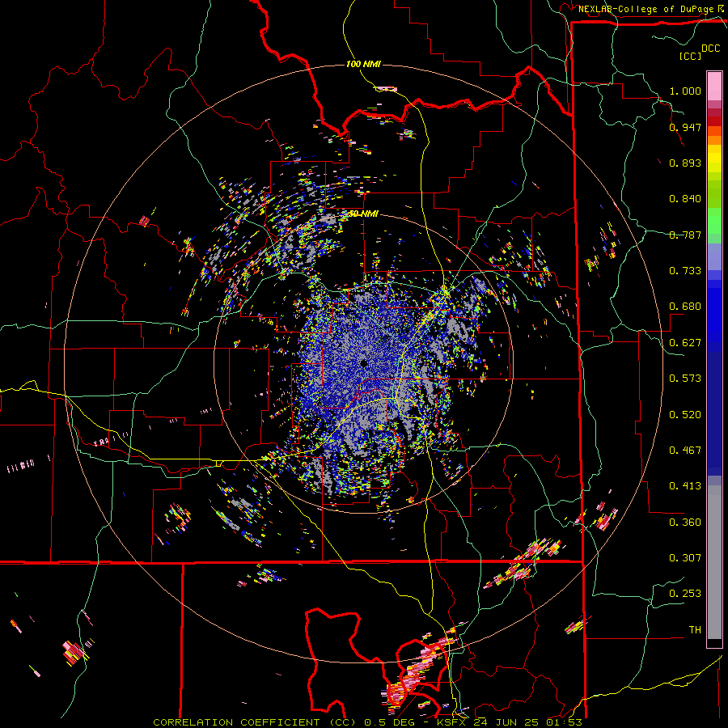
Task: Pick the dark red segment of the color bar
Action: click(x=714, y=121)
